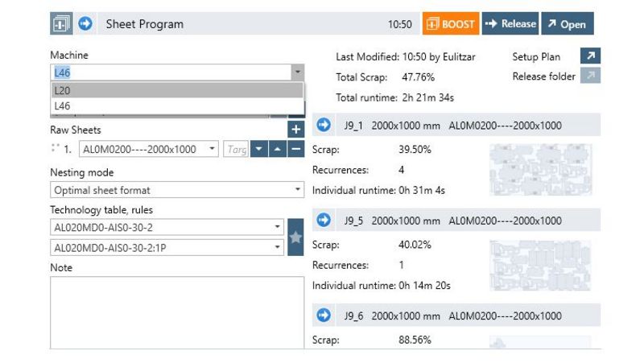Open the AL0M0200 raw sheet dropdown
This screenshot has width=644, height=363.
pyautogui.click(x=213, y=149)
